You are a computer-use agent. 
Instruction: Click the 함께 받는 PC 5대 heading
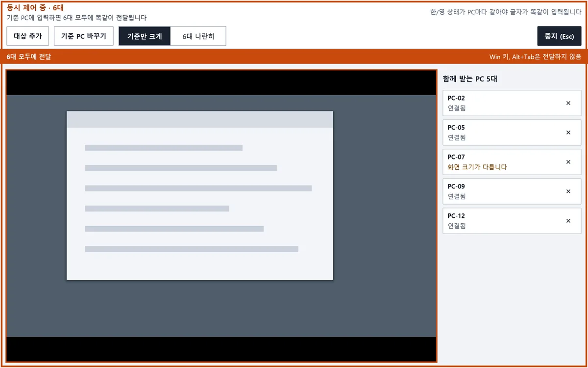click(x=470, y=79)
